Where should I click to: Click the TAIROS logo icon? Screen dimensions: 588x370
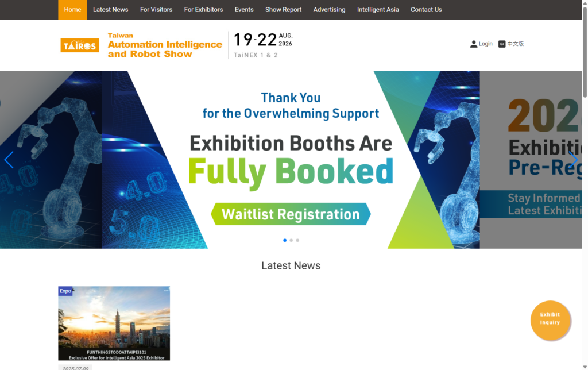(80, 45)
